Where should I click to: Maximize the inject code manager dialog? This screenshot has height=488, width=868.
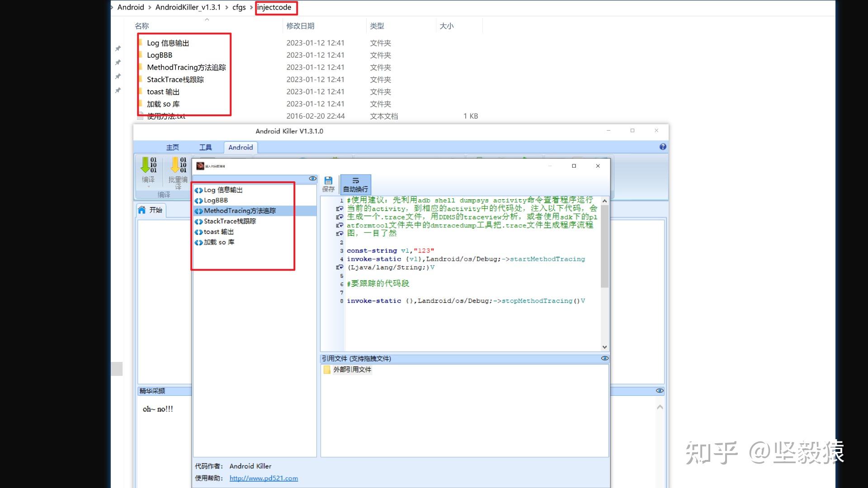coord(574,166)
